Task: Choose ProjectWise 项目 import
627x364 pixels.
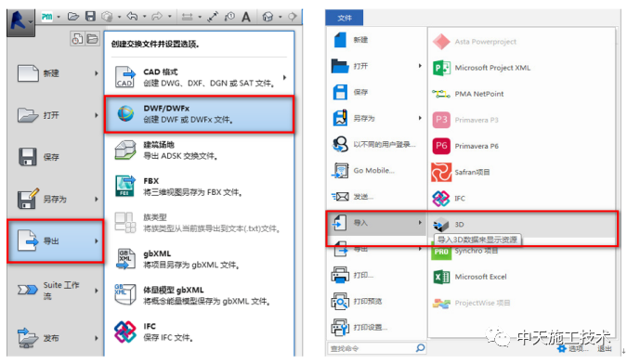Action: pos(521,303)
